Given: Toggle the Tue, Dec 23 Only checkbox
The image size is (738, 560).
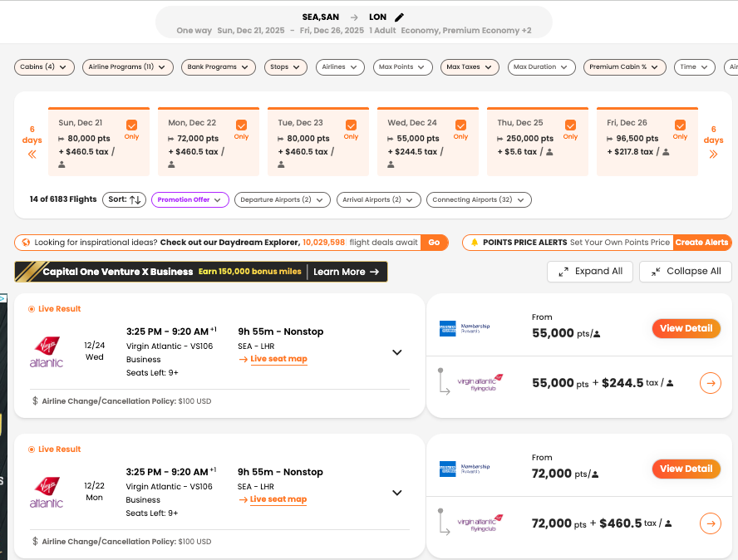Looking at the screenshot, I should tap(351, 125).
